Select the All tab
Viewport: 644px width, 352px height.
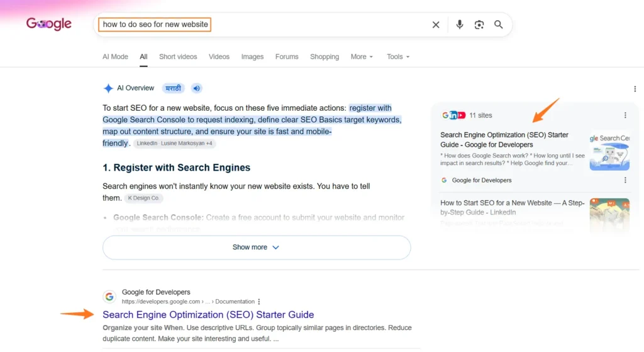click(143, 57)
